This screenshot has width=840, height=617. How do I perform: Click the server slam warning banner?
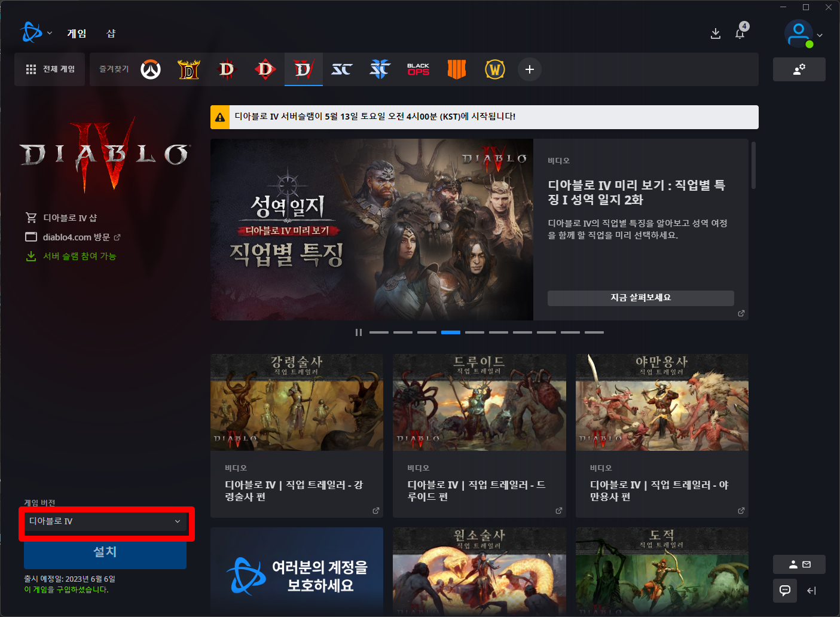pos(484,117)
